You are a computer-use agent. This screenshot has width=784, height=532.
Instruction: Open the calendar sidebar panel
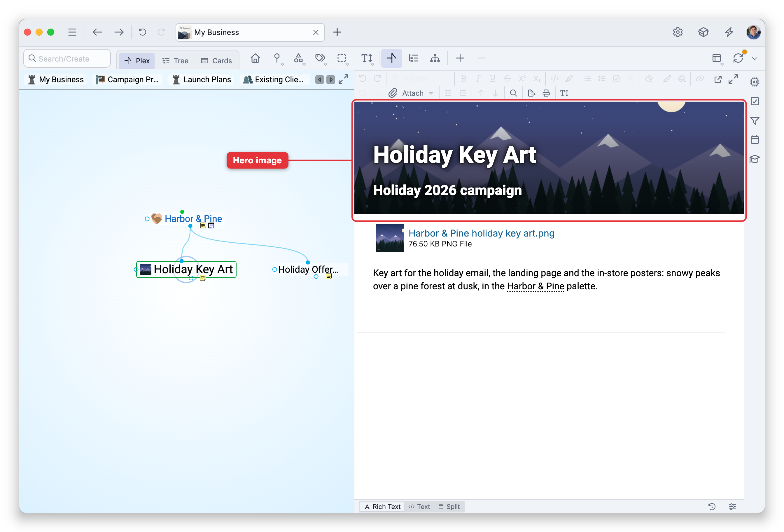point(754,139)
